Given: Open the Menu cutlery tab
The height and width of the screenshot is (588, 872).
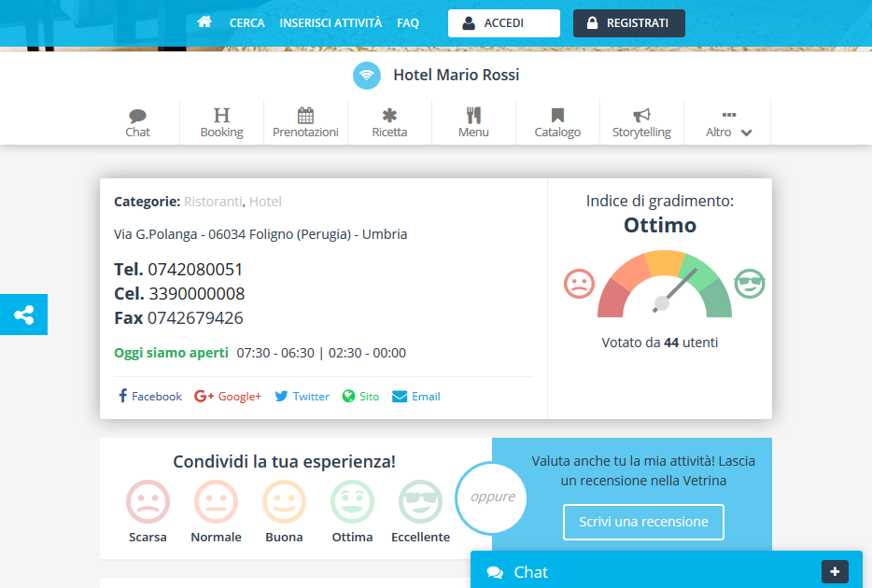Looking at the screenshot, I should pyautogui.click(x=473, y=122).
